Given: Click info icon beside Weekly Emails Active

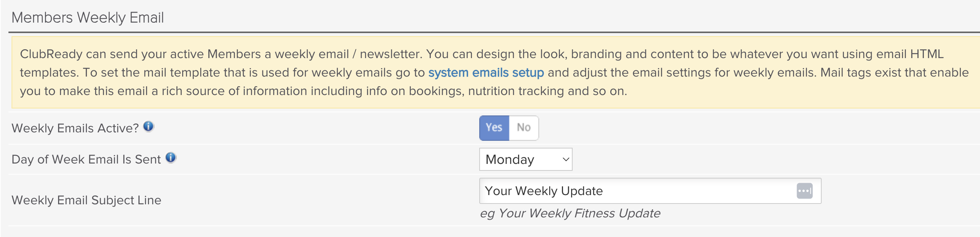Looking at the screenshot, I should [148, 126].
